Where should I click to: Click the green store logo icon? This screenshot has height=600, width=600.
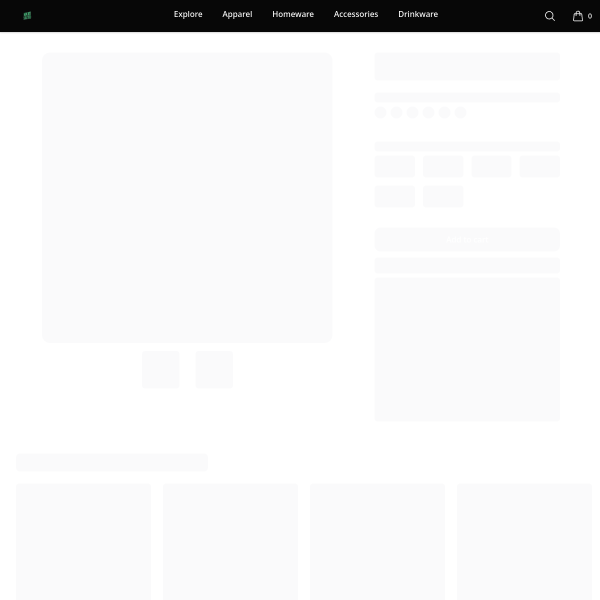coord(27,16)
